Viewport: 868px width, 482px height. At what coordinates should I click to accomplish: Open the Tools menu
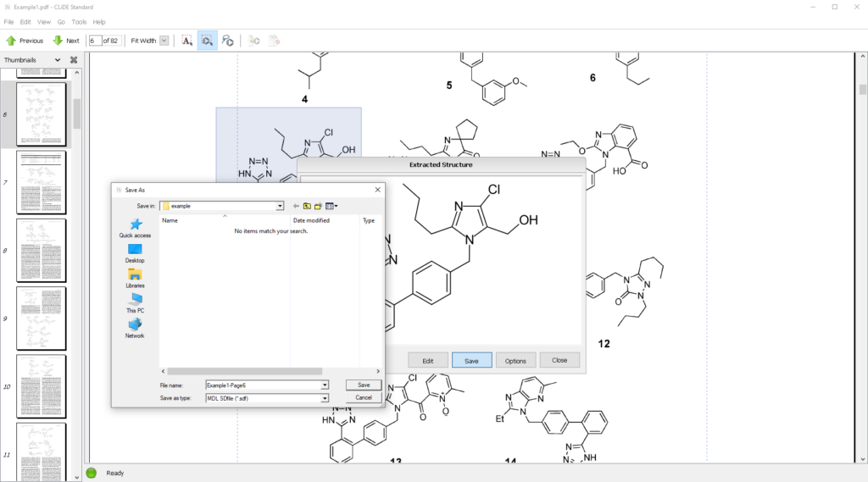(x=79, y=21)
